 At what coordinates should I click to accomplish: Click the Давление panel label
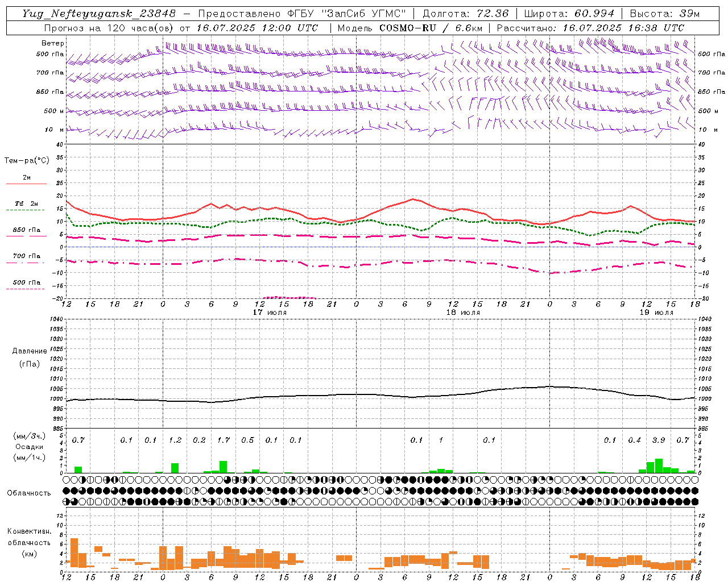point(29,351)
